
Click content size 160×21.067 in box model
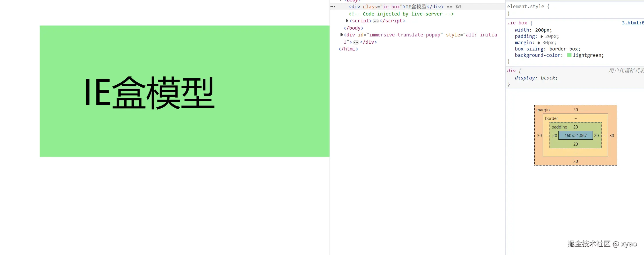tap(576, 135)
